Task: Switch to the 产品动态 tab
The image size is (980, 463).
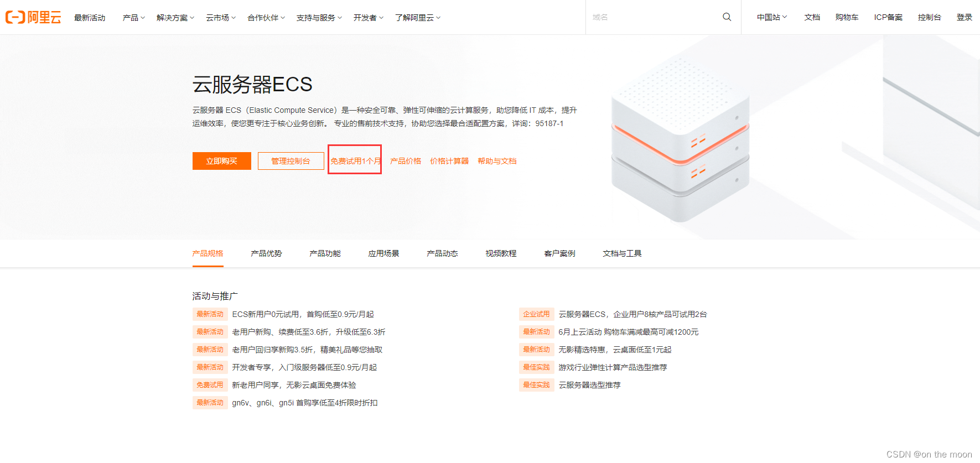Action: coord(443,253)
